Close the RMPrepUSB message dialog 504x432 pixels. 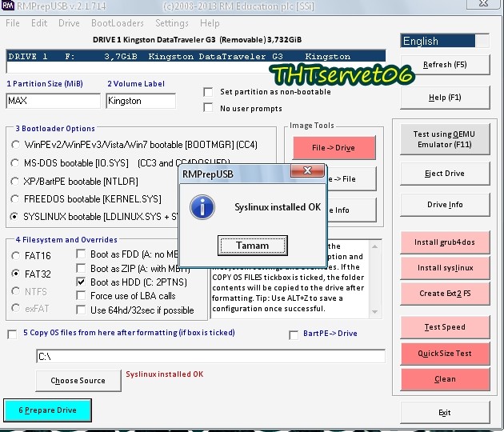[x=308, y=170]
